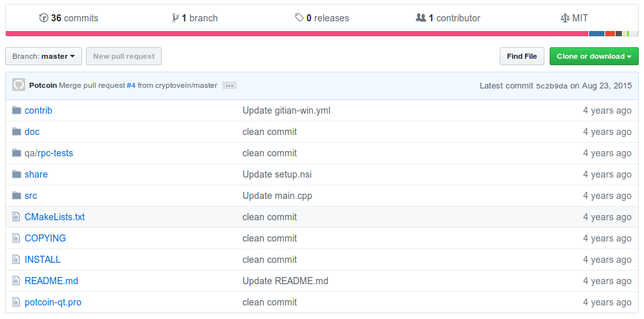The height and width of the screenshot is (319, 644).
Task: Click the share folder icon
Action: [x=16, y=174]
